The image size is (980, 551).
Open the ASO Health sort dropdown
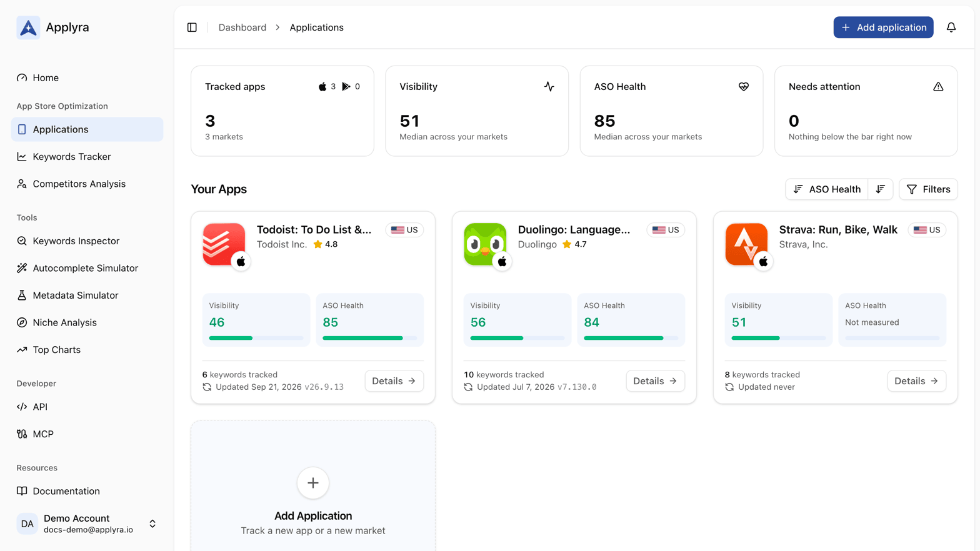tap(826, 189)
